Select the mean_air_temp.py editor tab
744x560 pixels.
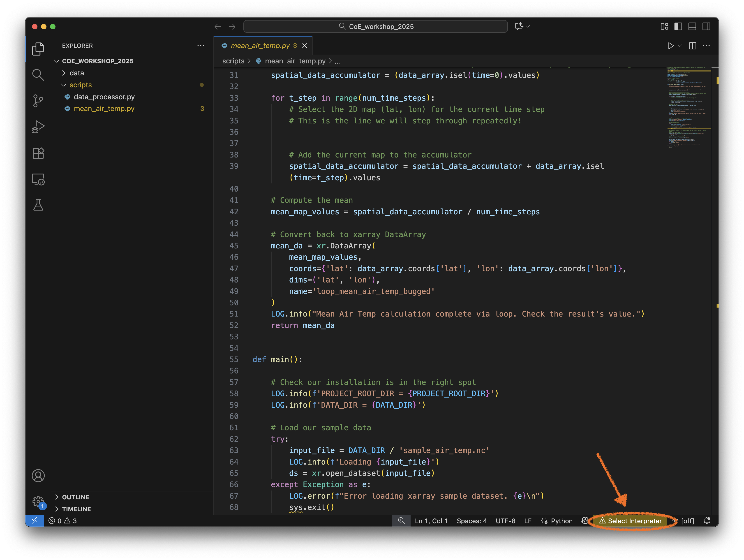(260, 46)
